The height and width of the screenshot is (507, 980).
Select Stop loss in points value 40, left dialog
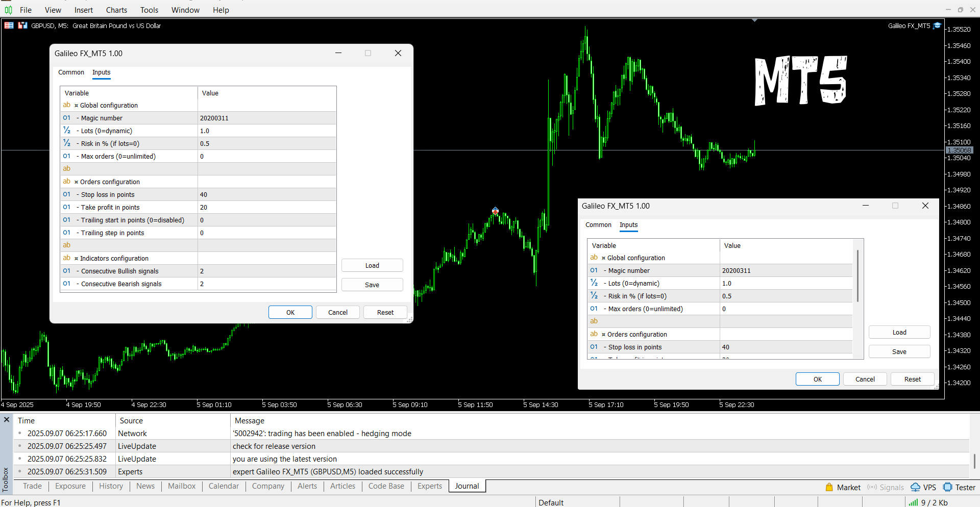coord(267,194)
